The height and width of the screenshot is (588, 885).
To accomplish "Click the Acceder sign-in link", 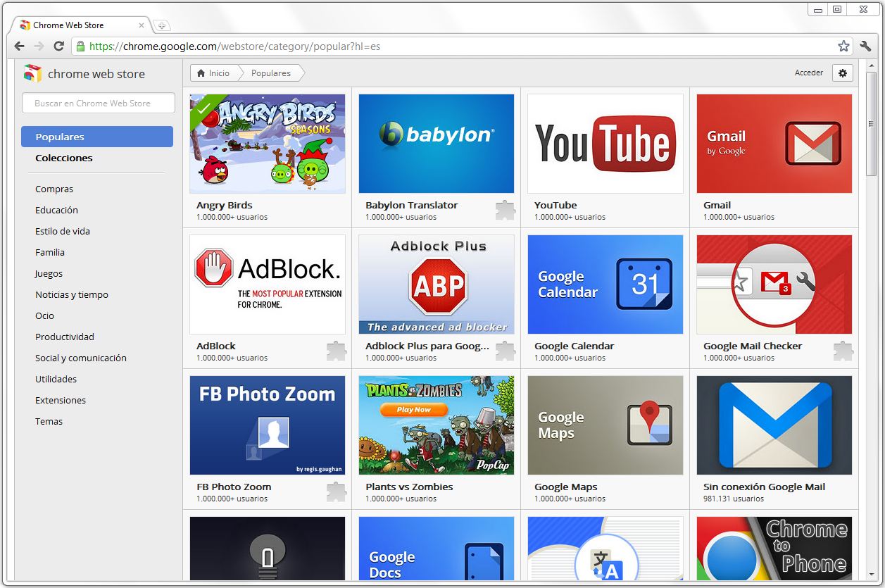I will click(809, 73).
